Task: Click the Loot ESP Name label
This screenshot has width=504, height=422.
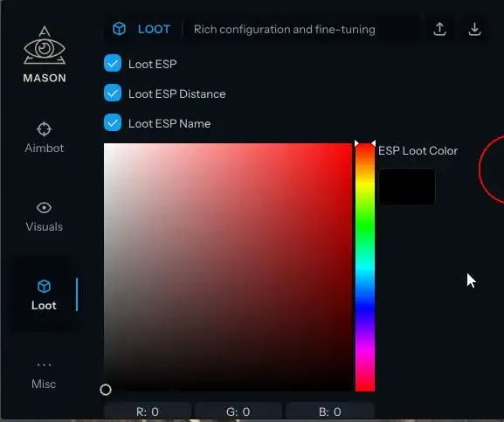Action: click(x=169, y=123)
